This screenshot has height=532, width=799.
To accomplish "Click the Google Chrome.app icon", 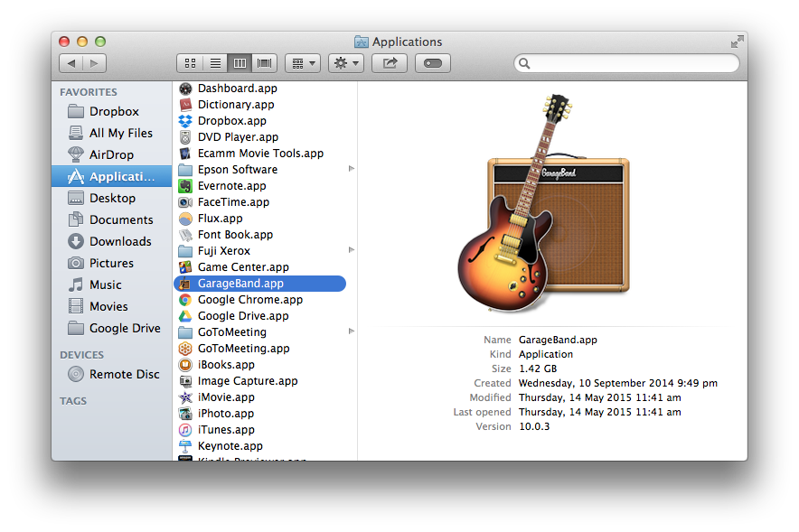I will pos(185,300).
